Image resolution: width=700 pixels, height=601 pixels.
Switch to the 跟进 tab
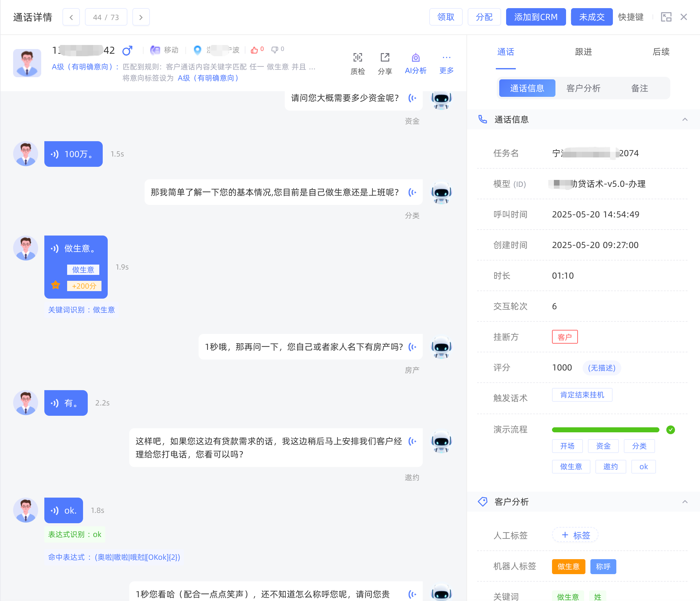tap(583, 52)
